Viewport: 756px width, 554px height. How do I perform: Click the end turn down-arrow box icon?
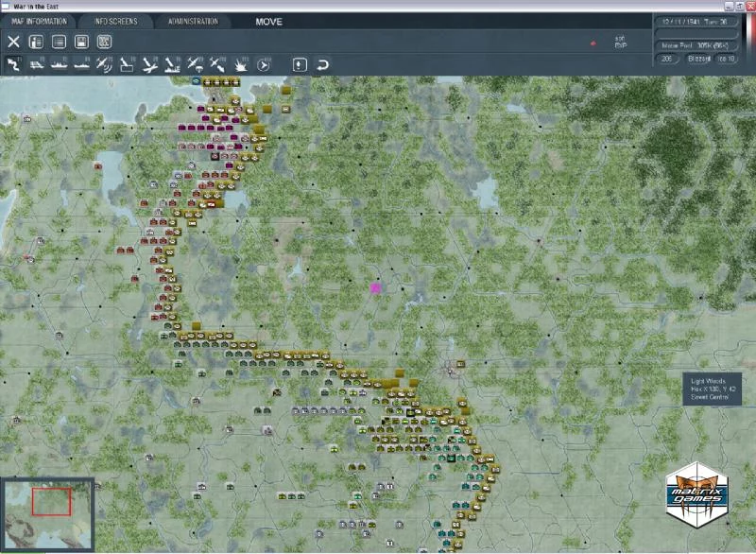point(300,64)
